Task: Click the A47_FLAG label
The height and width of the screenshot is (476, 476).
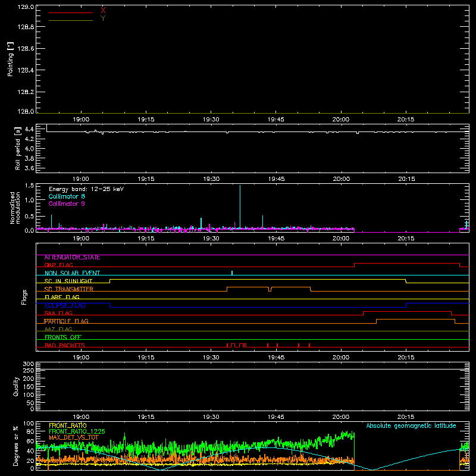Action: 58,330
